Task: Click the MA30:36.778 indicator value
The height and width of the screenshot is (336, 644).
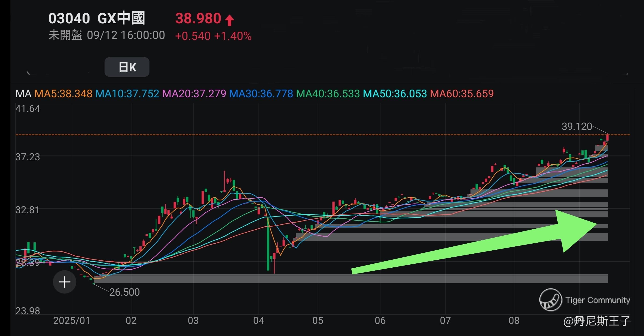Action: point(261,94)
